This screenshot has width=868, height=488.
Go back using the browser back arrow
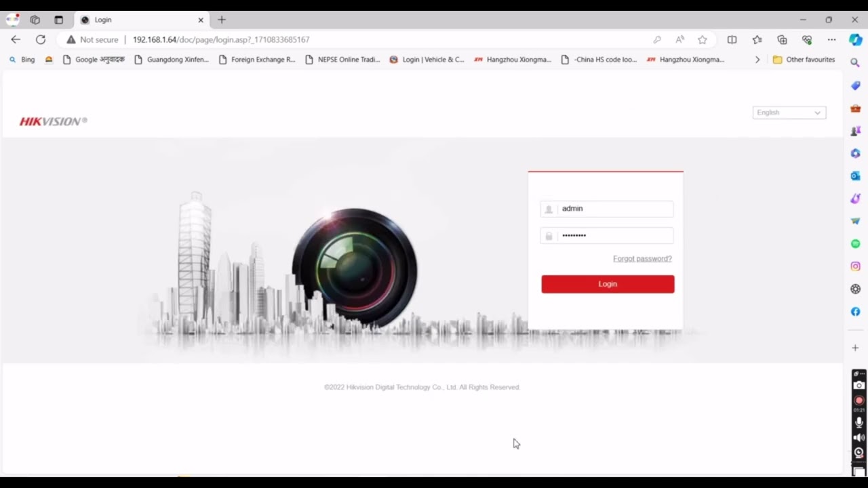[x=16, y=39]
